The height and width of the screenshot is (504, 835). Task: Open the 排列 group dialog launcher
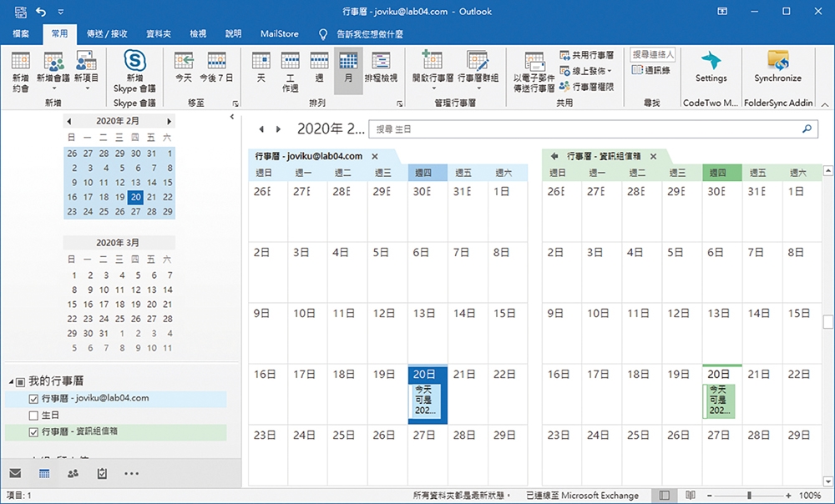click(x=399, y=103)
